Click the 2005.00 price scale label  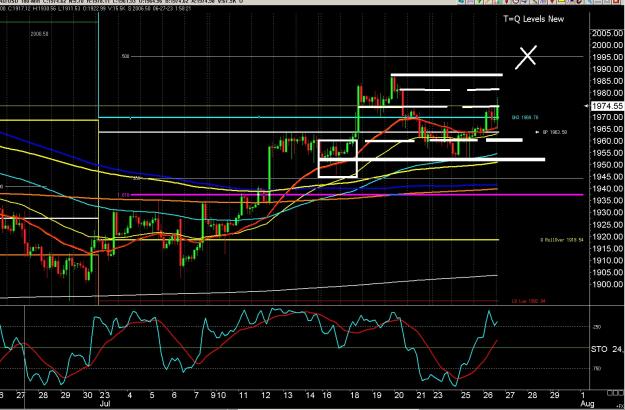coord(607,33)
